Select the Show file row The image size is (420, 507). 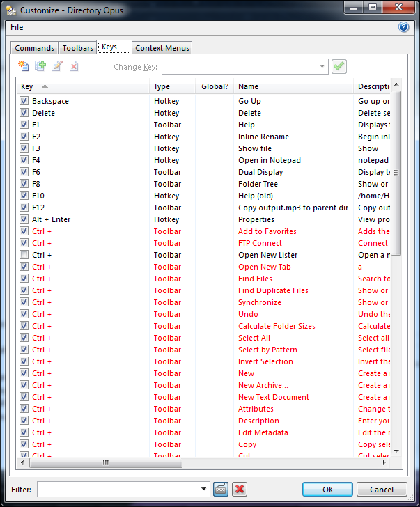pyautogui.click(x=203, y=148)
